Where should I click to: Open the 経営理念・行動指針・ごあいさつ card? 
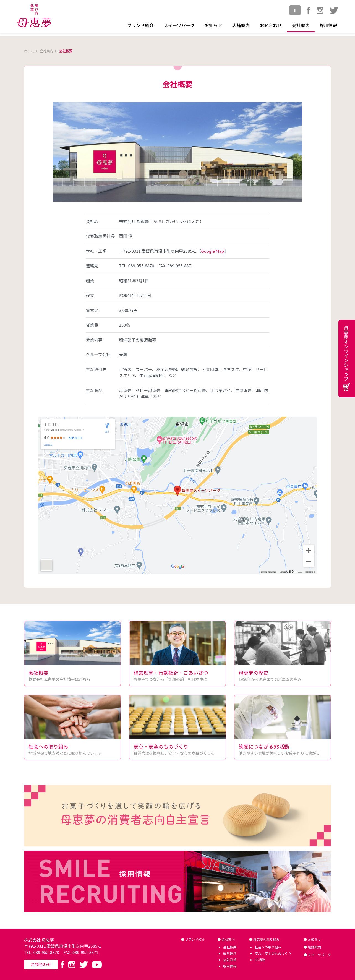click(177, 653)
